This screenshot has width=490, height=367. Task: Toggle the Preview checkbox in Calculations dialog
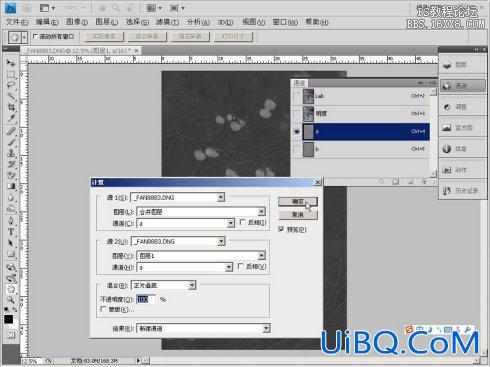282,229
